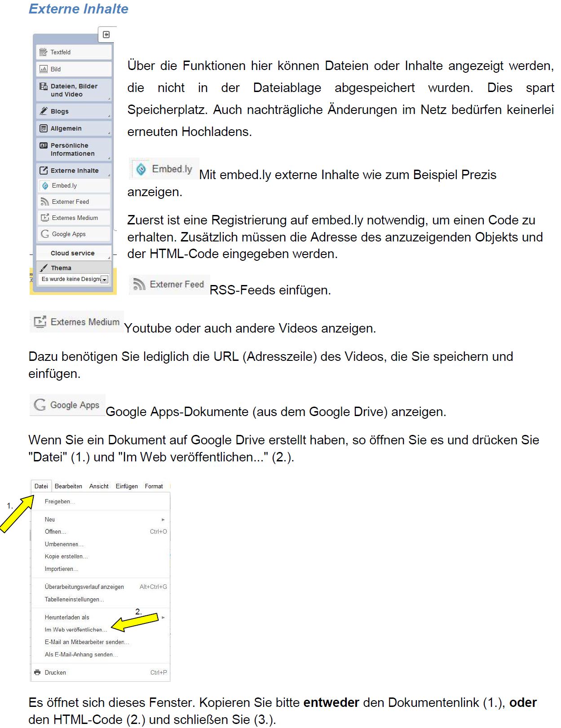Click the collapse sidebar arrow icon
561x728 pixels.
click(106, 35)
